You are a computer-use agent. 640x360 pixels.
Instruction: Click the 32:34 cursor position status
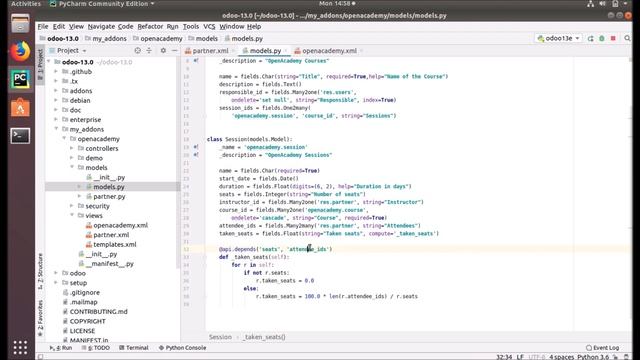504,357
